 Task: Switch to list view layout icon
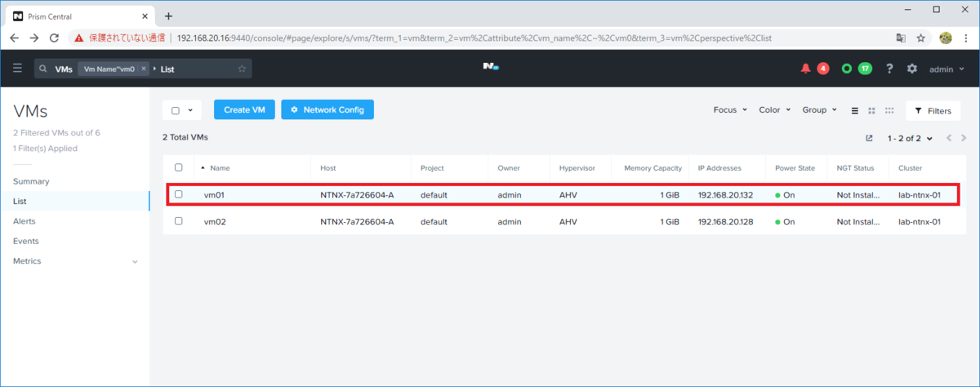coord(855,110)
